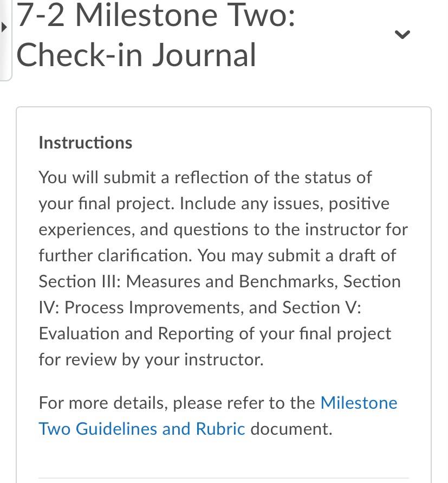
Task: Click the 'Check-in Journal' title text
Action: [x=136, y=55]
